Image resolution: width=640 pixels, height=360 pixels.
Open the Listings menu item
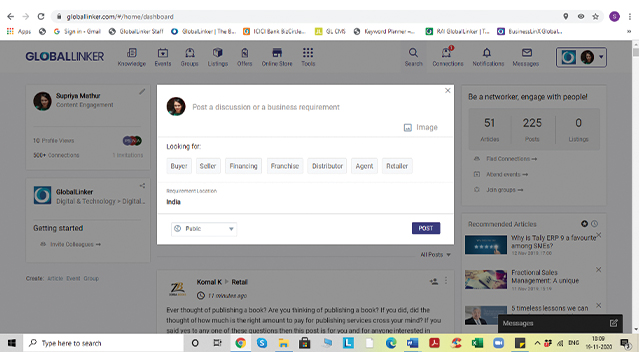click(x=218, y=57)
